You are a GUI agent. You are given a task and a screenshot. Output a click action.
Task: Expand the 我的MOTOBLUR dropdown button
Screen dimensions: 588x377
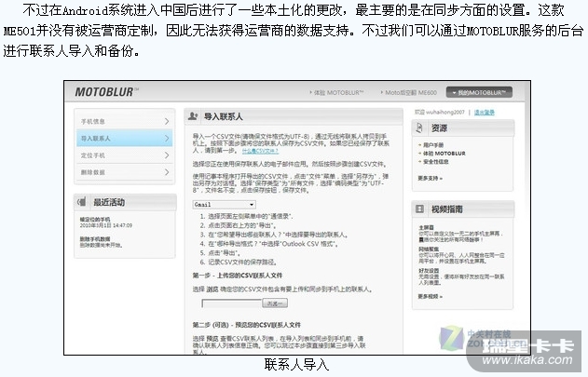point(479,92)
